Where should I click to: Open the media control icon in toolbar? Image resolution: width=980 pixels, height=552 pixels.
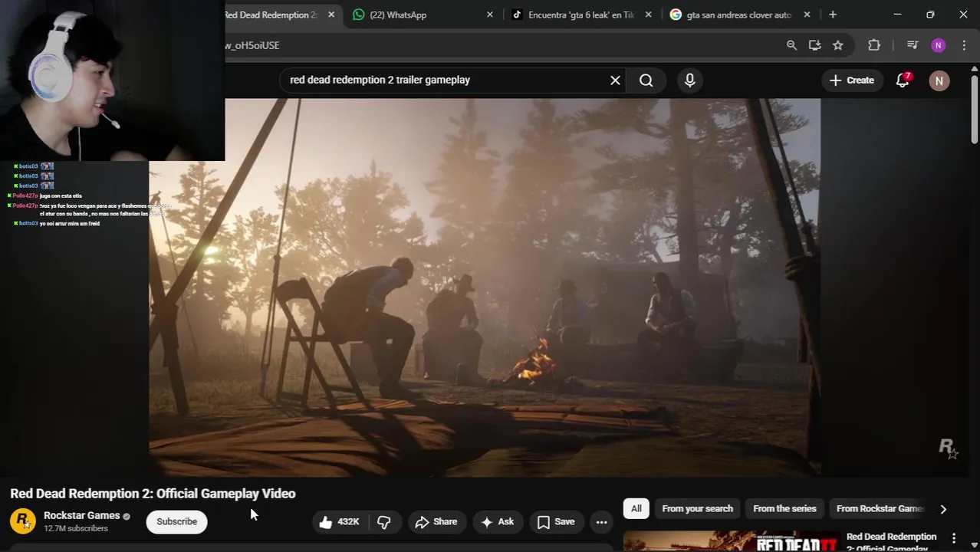pos(912,45)
